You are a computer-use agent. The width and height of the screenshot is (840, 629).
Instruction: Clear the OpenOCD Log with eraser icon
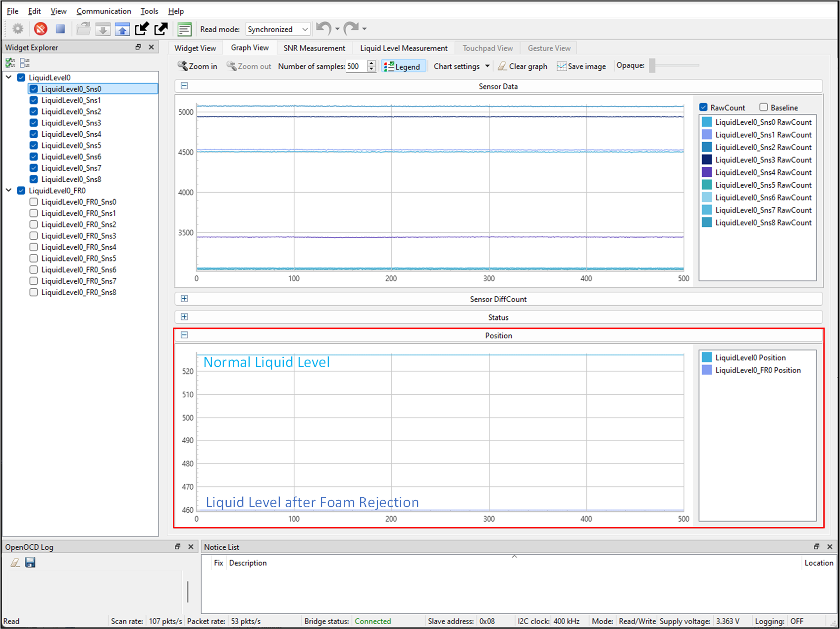15,563
